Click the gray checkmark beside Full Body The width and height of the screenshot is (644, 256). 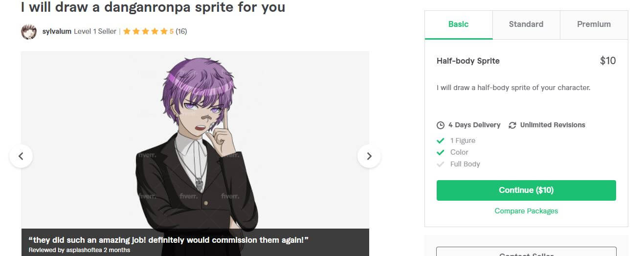pyautogui.click(x=441, y=164)
